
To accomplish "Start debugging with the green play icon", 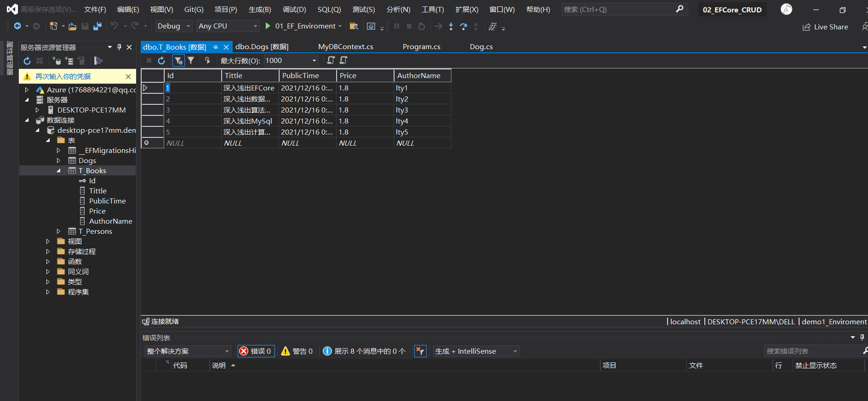I will pyautogui.click(x=268, y=26).
